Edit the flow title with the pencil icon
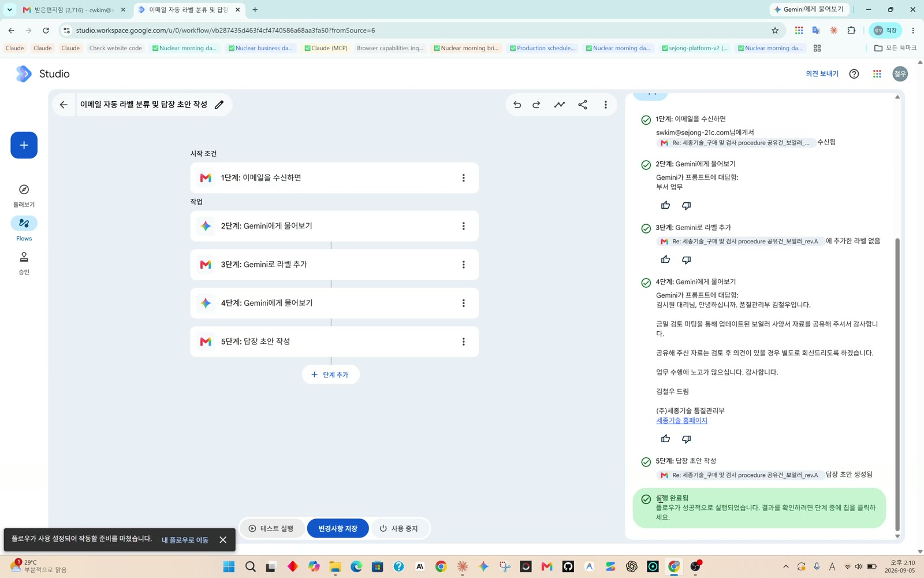924x578 pixels. [x=219, y=105]
